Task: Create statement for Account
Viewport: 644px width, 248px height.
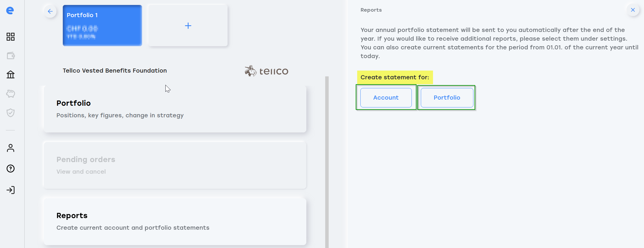Action: [x=386, y=98]
